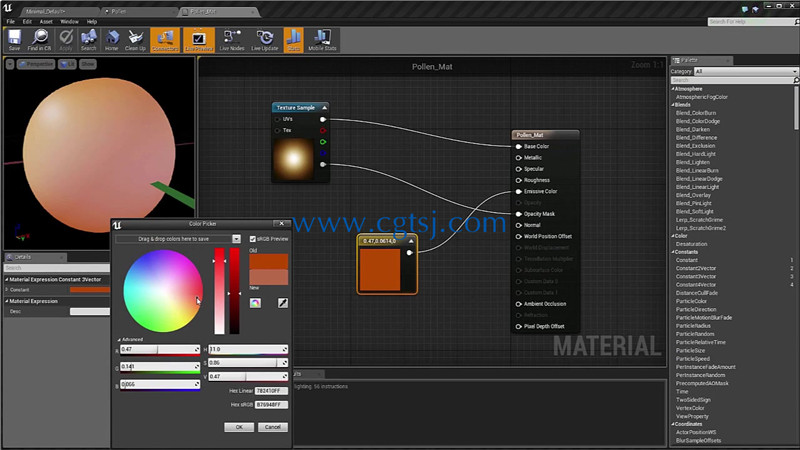Pick a hue on the color wheel
The width and height of the screenshot is (800, 450).
click(x=163, y=291)
